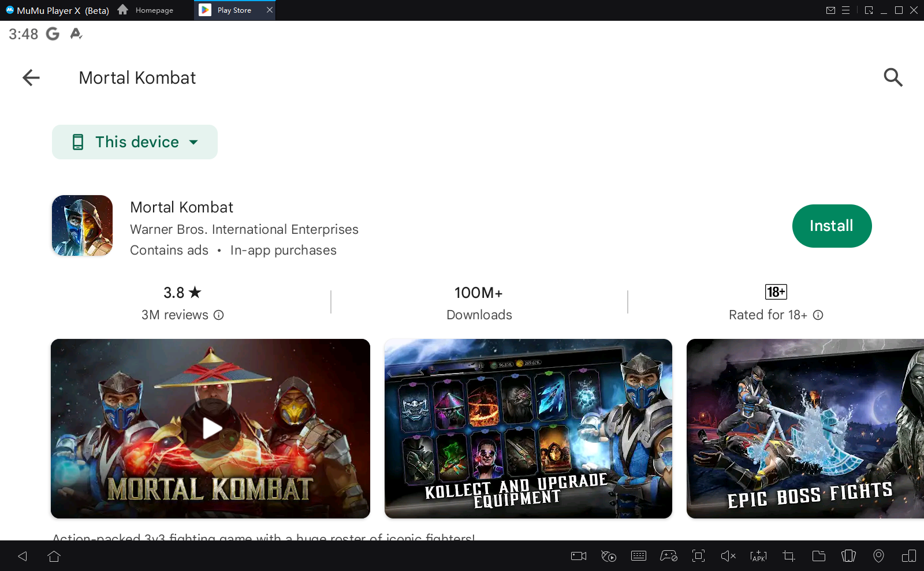The width and height of the screenshot is (924, 571).
Task: Open the shared folder icon
Action: pos(818,556)
